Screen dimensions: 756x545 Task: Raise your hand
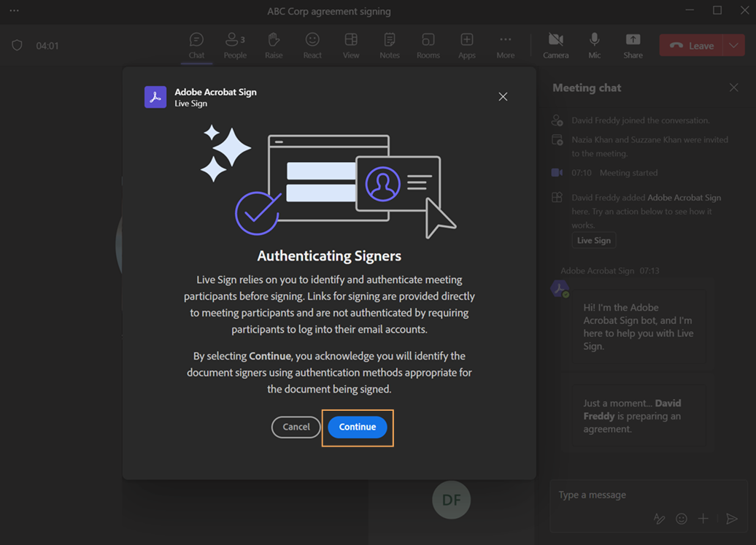[274, 45]
